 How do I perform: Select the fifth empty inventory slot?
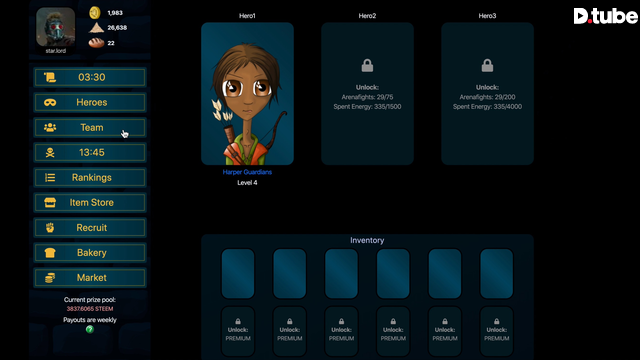[x=445, y=274]
